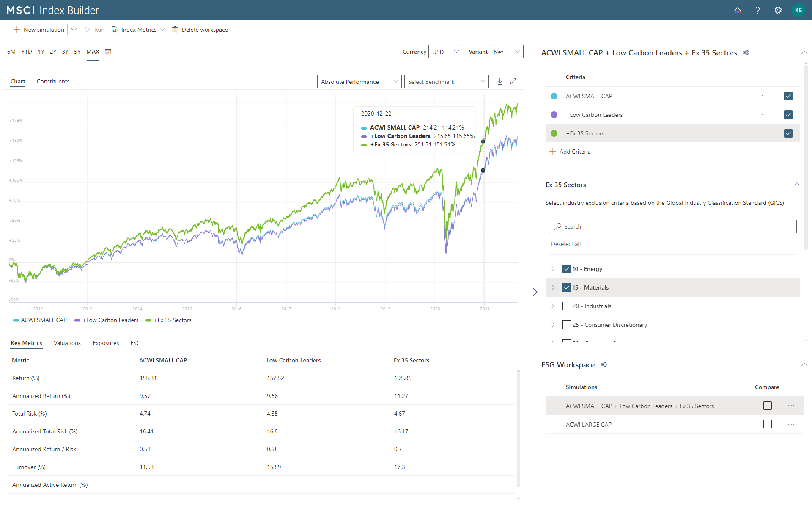Set the time range to 5Y
Screen dimensions: 812x508
77,52
